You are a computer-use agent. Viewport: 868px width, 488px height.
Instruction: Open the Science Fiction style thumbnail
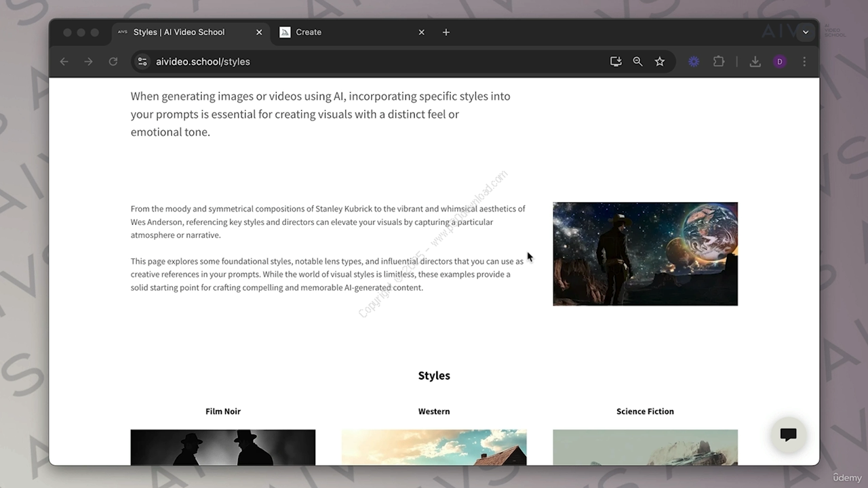645,447
